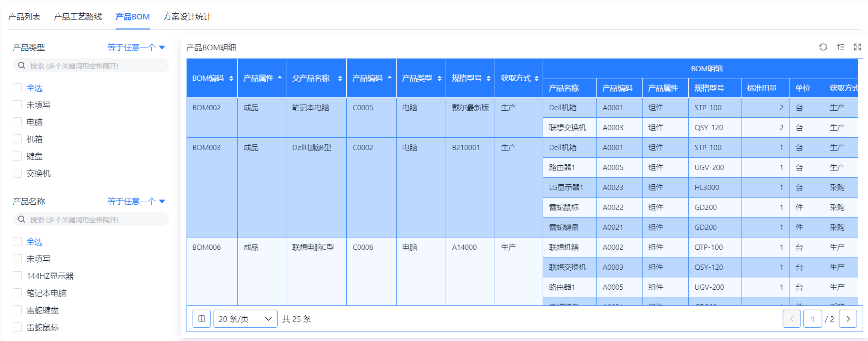Click the 雷蛇键盘 detail row name in the table
The height and width of the screenshot is (341, 868).
coord(570,227)
